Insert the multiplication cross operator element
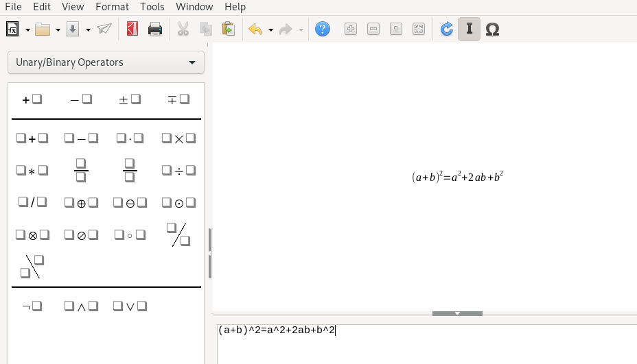Screen dimensions: 637x364 click(x=178, y=138)
